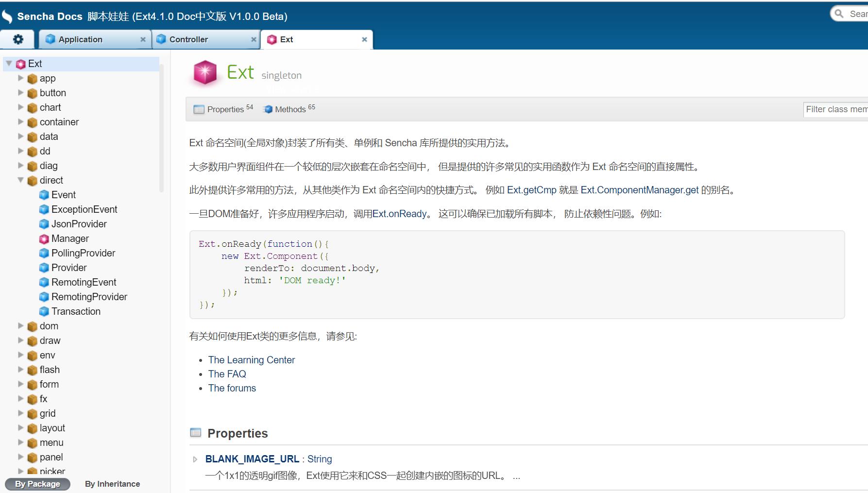The height and width of the screenshot is (493, 868).
Task: Open the settings gear tab icon
Action: click(17, 39)
